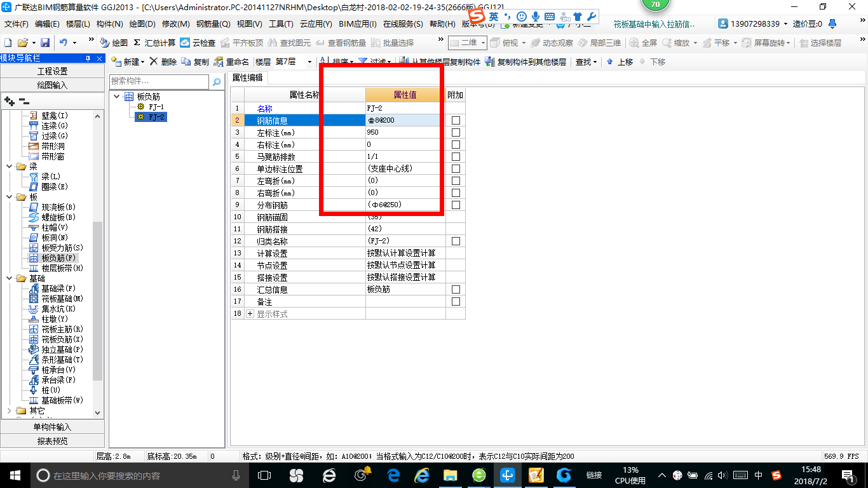Select 柱帽(V) in the tree
868x488 pixels.
[55, 227]
